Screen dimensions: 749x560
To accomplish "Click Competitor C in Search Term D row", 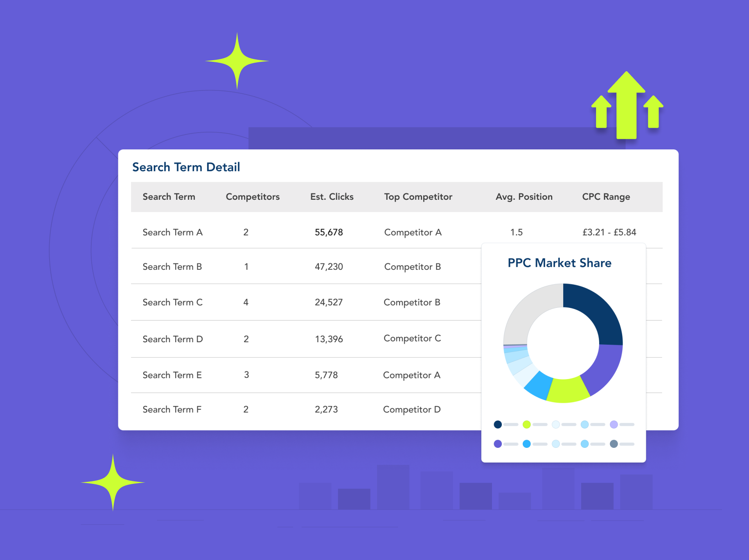I will click(x=412, y=339).
